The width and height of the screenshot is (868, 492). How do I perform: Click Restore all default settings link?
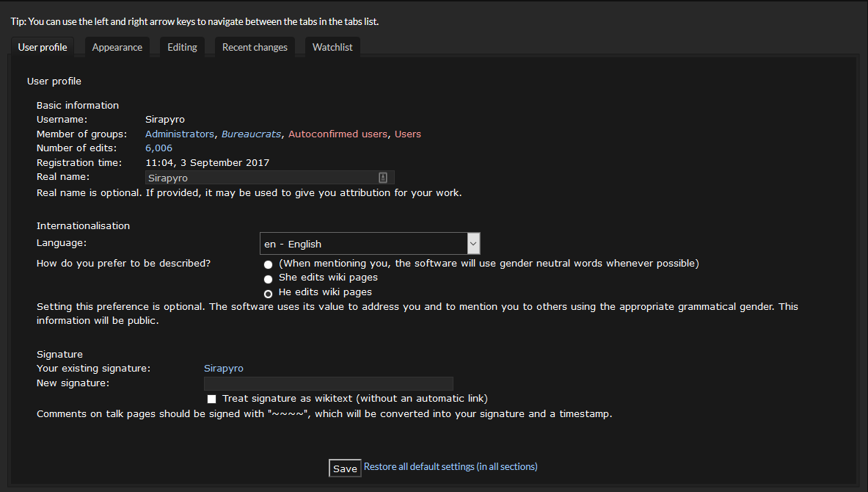pos(451,466)
